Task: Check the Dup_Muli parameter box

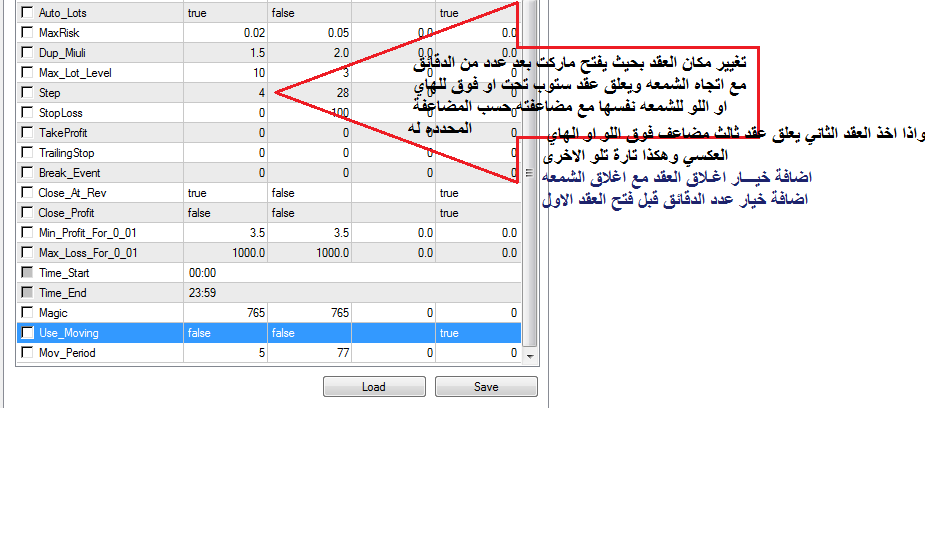Action: pyautogui.click(x=27, y=53)
